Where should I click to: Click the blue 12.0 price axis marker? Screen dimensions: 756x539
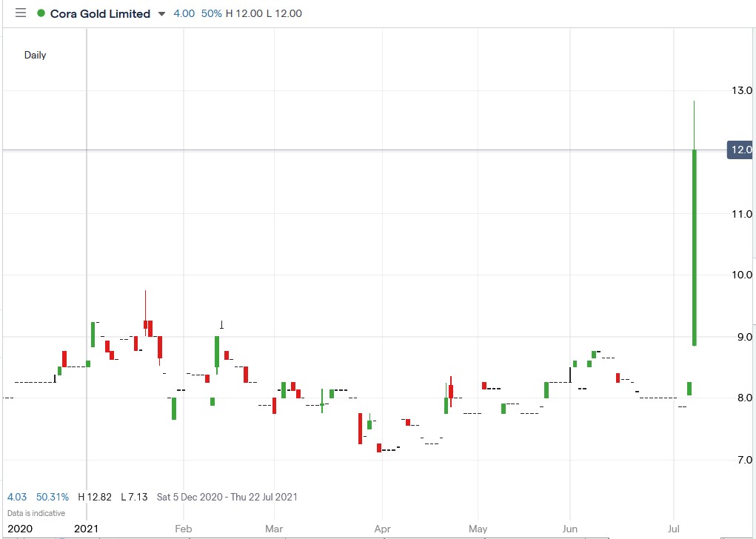tap(740, 150)
